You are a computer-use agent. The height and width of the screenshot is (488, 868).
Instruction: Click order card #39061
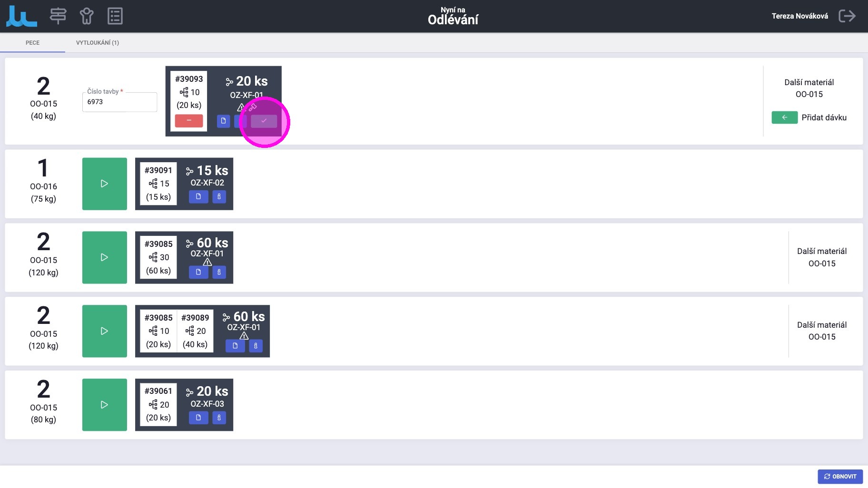click(x=158, y=404)
